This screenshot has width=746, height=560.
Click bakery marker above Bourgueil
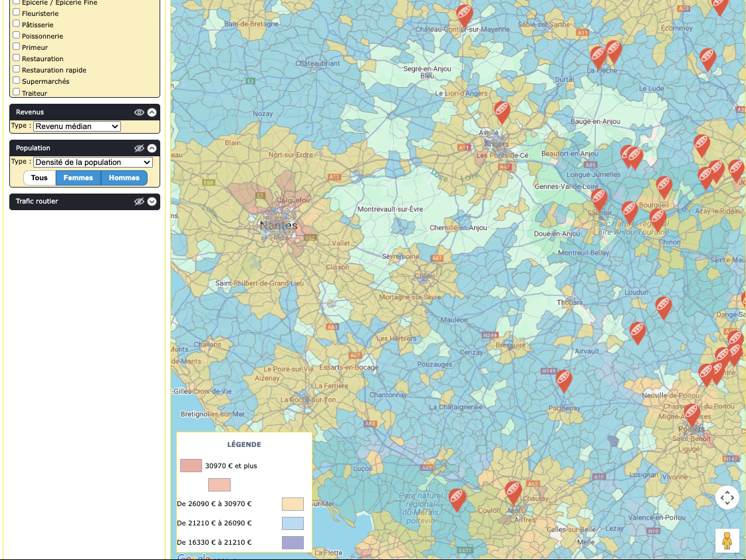click(x=664, y=186)
